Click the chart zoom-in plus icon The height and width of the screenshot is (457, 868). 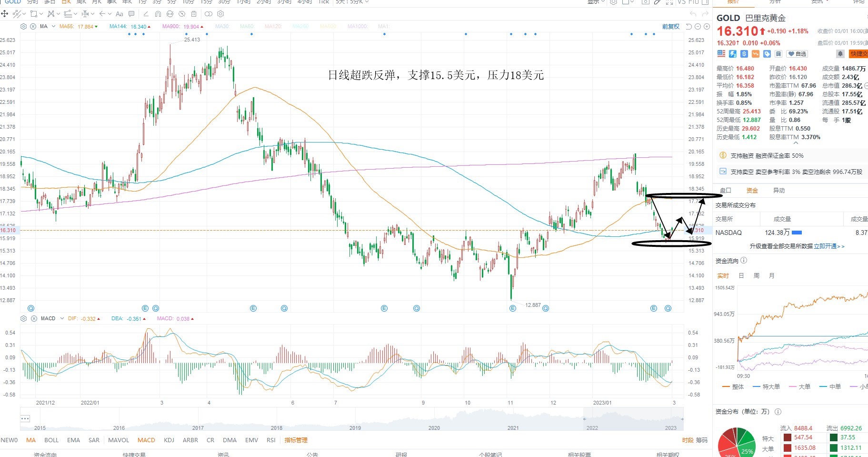coord(707,27)
